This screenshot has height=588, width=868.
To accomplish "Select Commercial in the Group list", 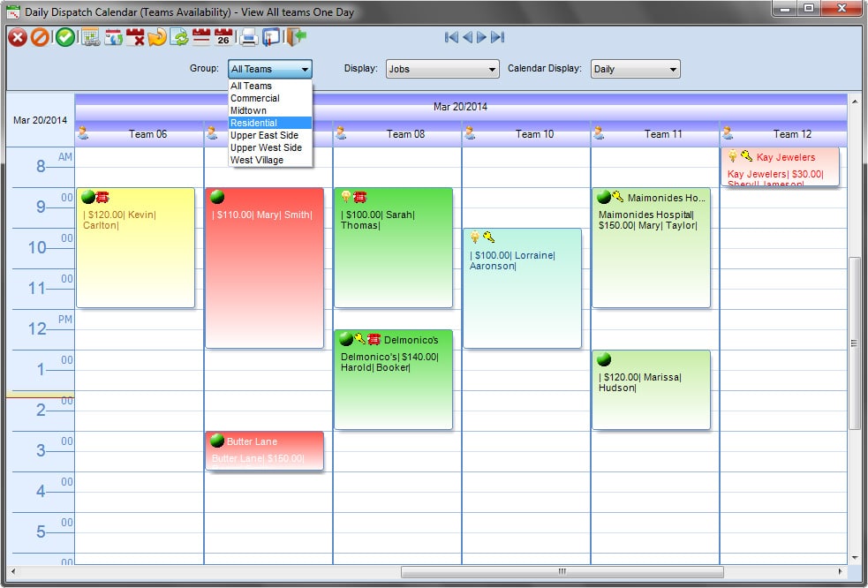I will click(x=270, y=98).
